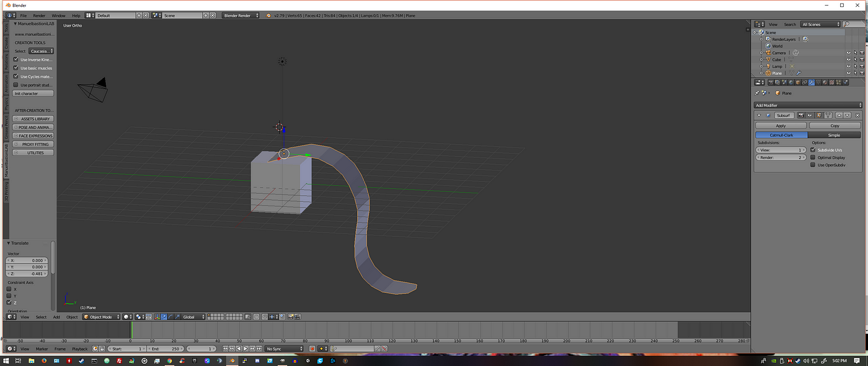The image size is (868, 366).
Task: Enable Use OpenSubdiv option
Action: click(x=813, y=165)
